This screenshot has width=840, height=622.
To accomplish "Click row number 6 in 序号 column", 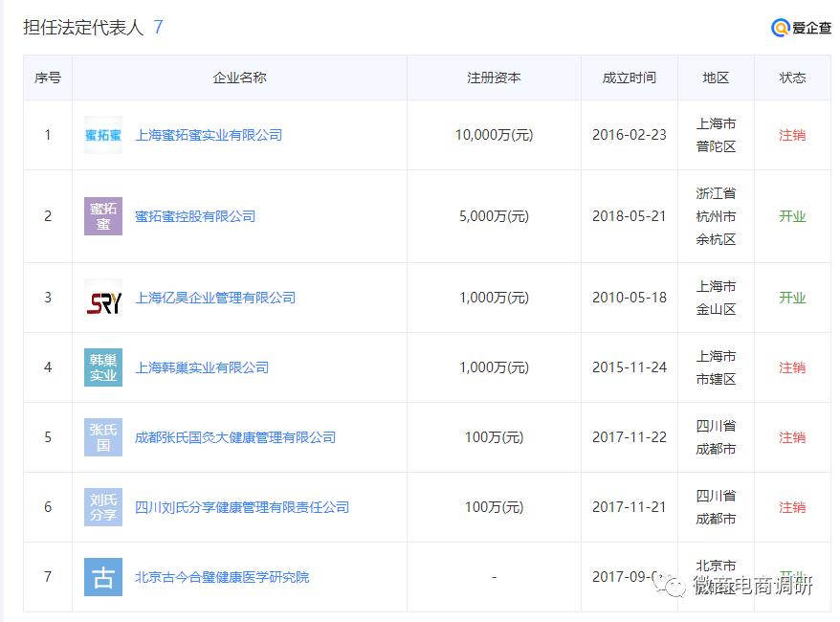I will [48, 507].
